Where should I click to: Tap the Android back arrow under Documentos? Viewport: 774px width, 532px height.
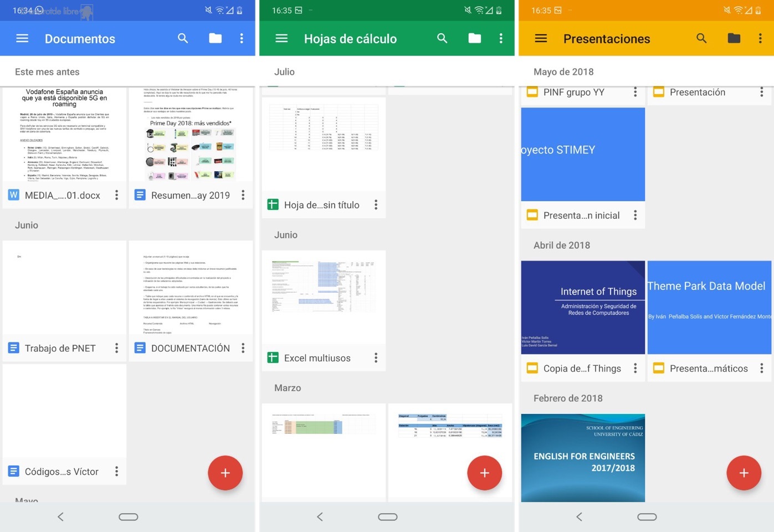click(60, 516)
